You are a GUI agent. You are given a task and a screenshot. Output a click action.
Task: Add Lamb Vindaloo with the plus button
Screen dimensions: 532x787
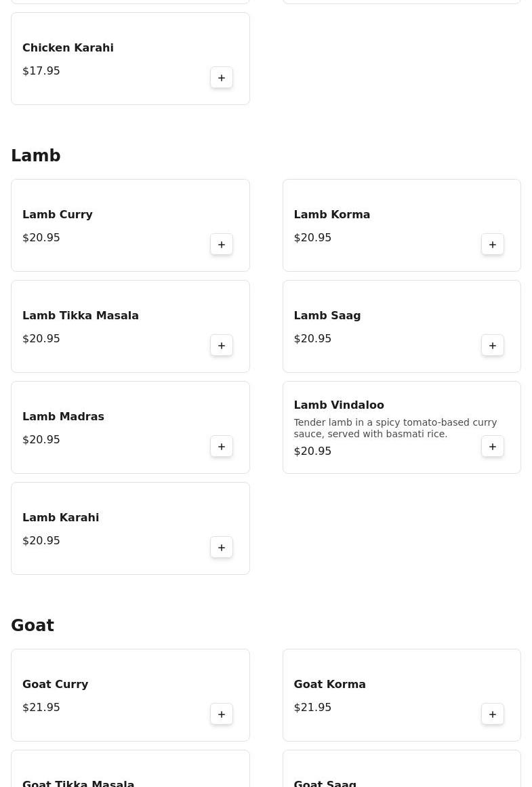[493, 447]
